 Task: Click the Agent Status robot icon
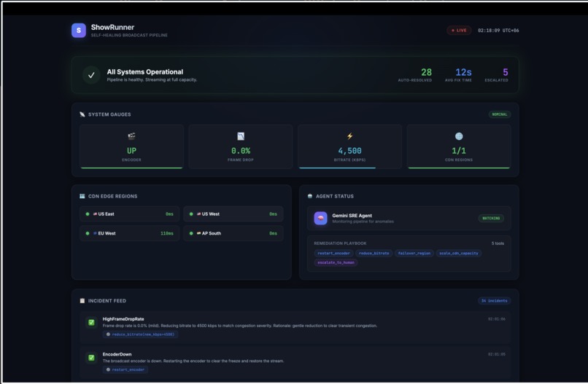(x=310, y=196)
